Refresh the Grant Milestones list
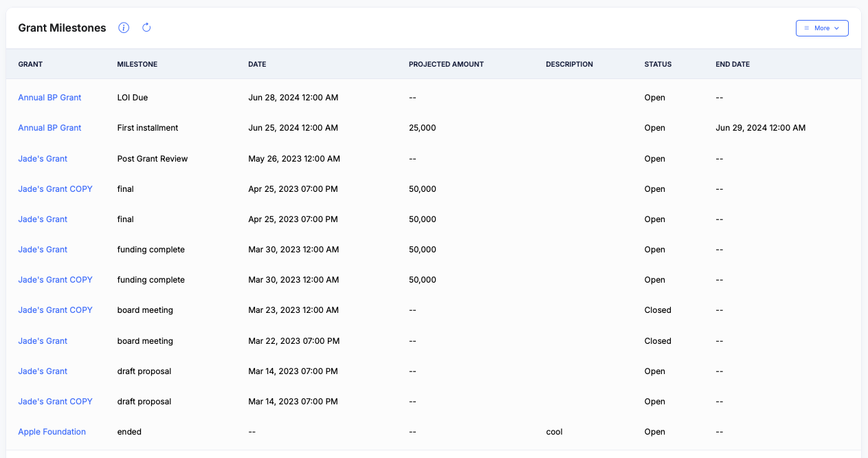Screen dimensions: 868x458 [x=146, y=28]
